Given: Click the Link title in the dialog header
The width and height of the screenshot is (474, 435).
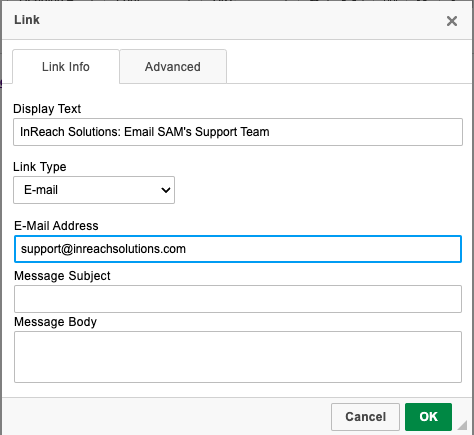Looking at the screenshot, I should click(27, 20).
